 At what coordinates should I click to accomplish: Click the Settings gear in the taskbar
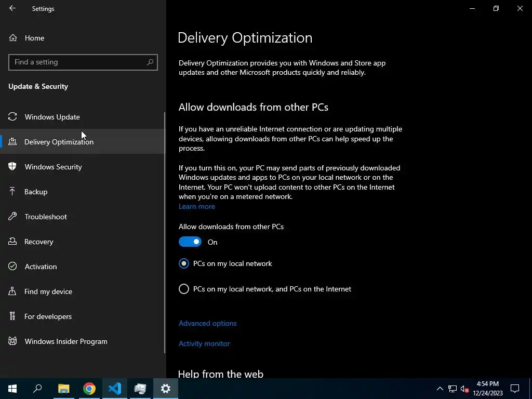166,389
